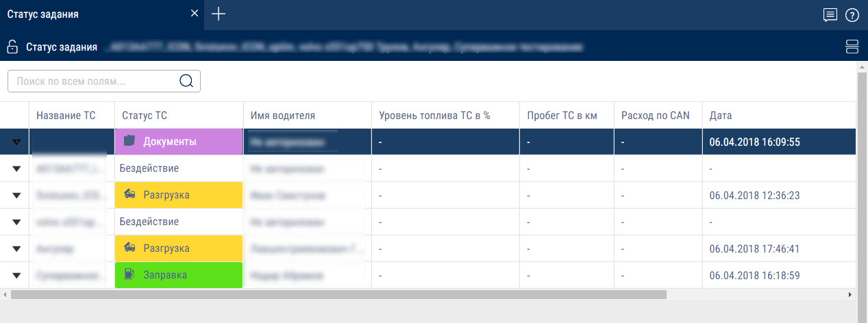Click the Уровень топлива ТС в % header

(434, 116)
